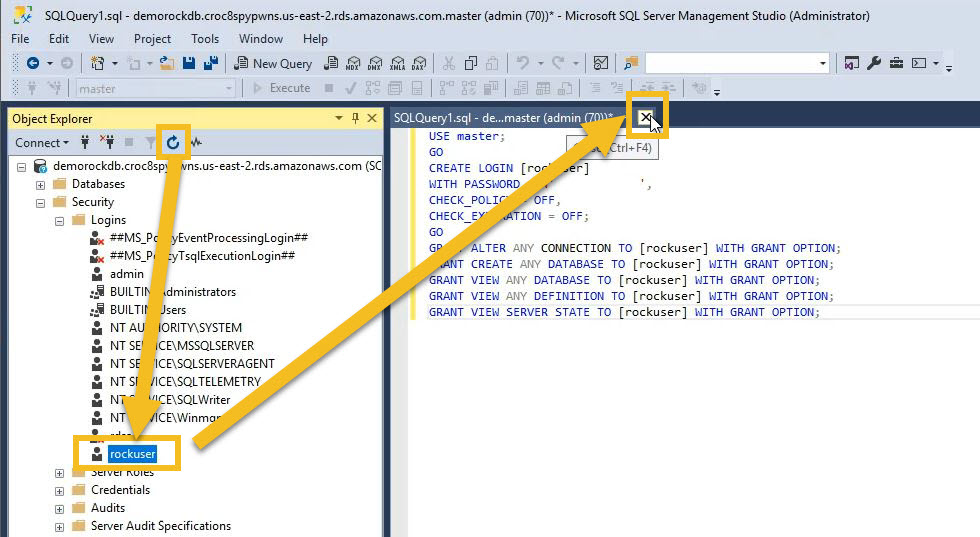980x537 pixels.
Task: Click the GRANT VIEW SERVER STATE line
Action: 623,312
